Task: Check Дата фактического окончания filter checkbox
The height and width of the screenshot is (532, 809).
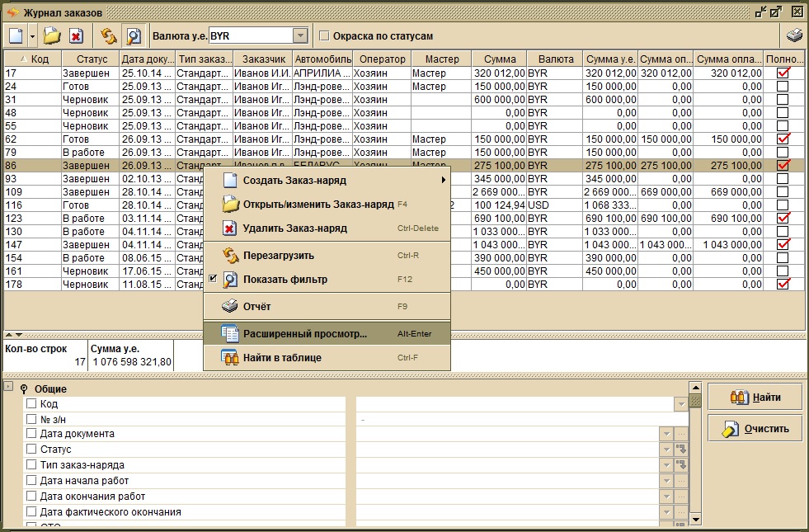Action: point(31,512)
